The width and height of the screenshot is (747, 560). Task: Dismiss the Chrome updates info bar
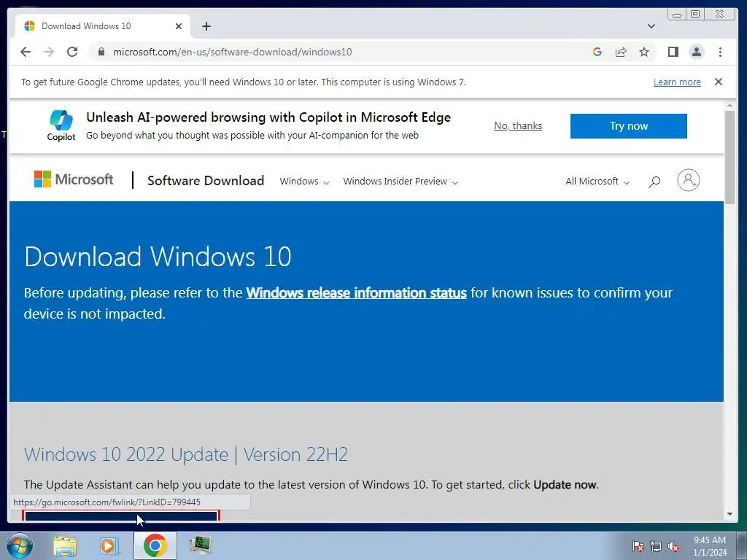(x=719, y=82)
